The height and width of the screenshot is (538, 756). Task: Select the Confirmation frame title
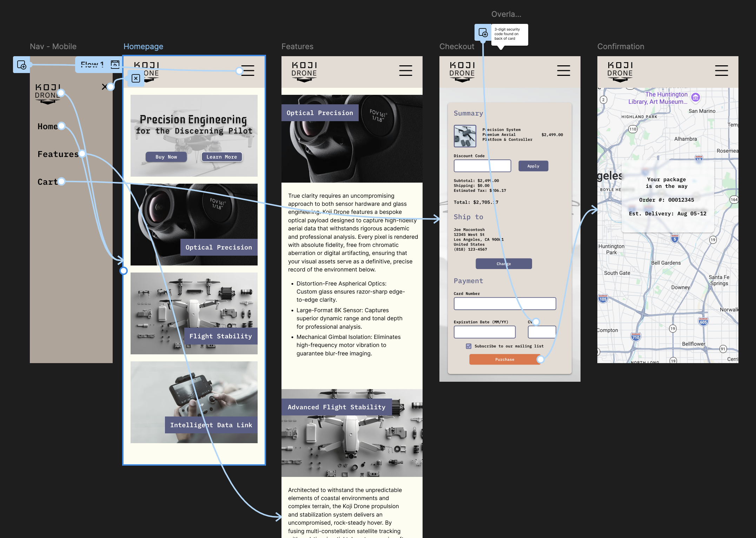click(621, 46)
